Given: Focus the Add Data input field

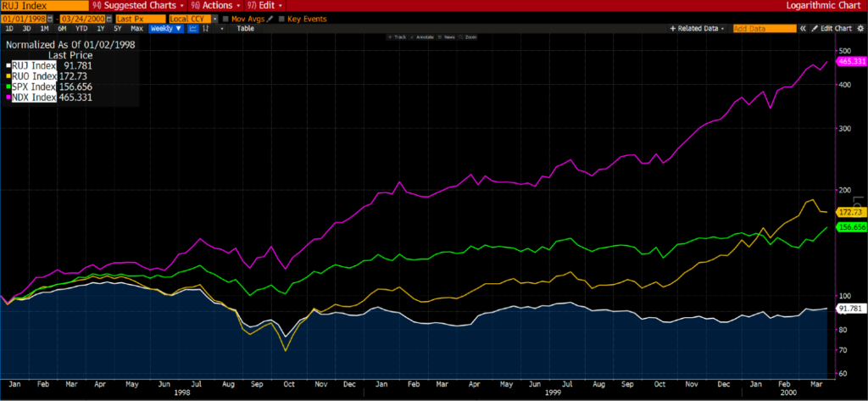Looking at the screenshot, I should [x=765, y=28].
